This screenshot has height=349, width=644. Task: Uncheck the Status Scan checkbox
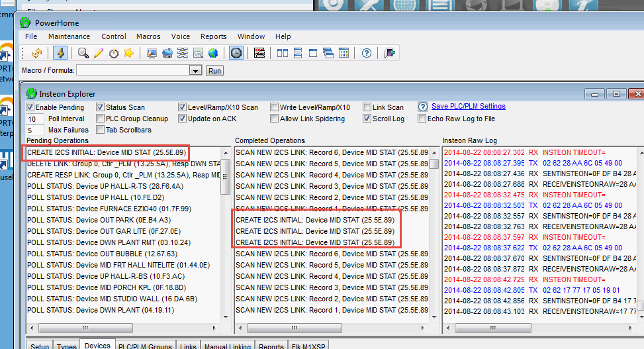[x=100, y=107]
